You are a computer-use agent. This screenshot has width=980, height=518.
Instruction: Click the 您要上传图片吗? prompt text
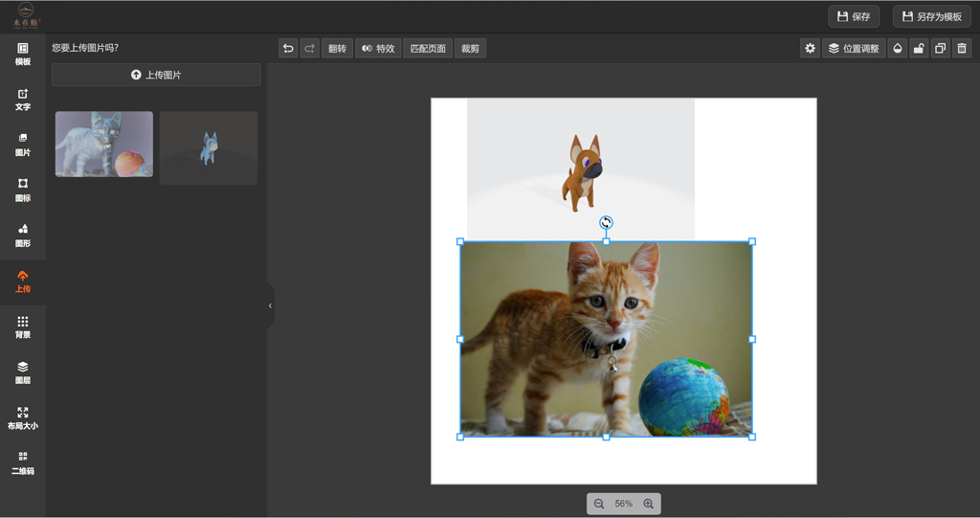[x=85, y=48]
